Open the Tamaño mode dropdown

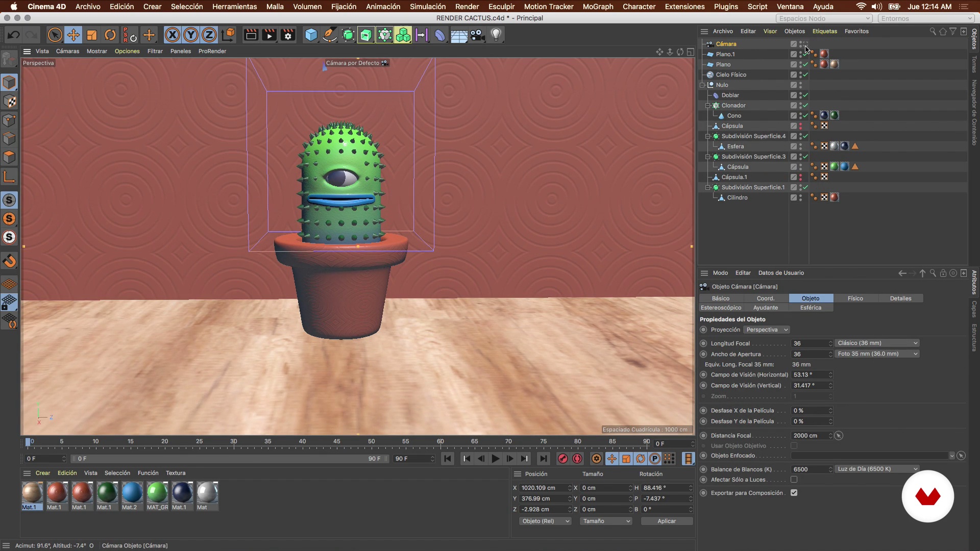point(606,521)
